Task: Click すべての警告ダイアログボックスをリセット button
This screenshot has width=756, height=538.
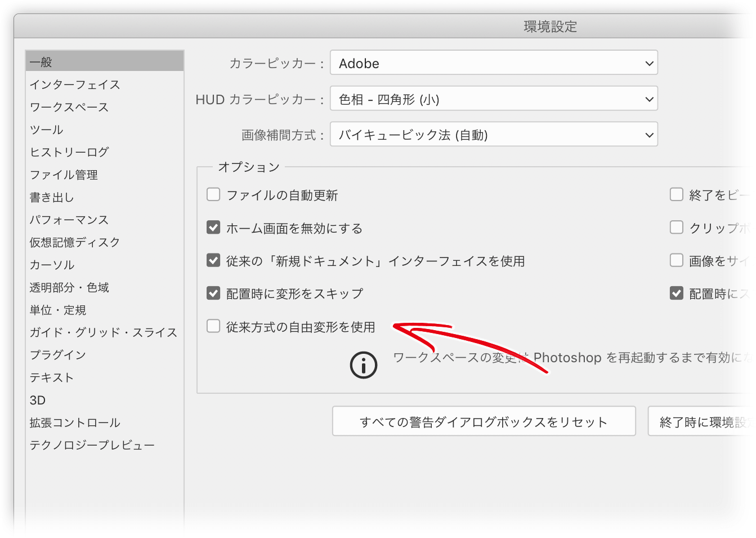Action: point(484,421)
